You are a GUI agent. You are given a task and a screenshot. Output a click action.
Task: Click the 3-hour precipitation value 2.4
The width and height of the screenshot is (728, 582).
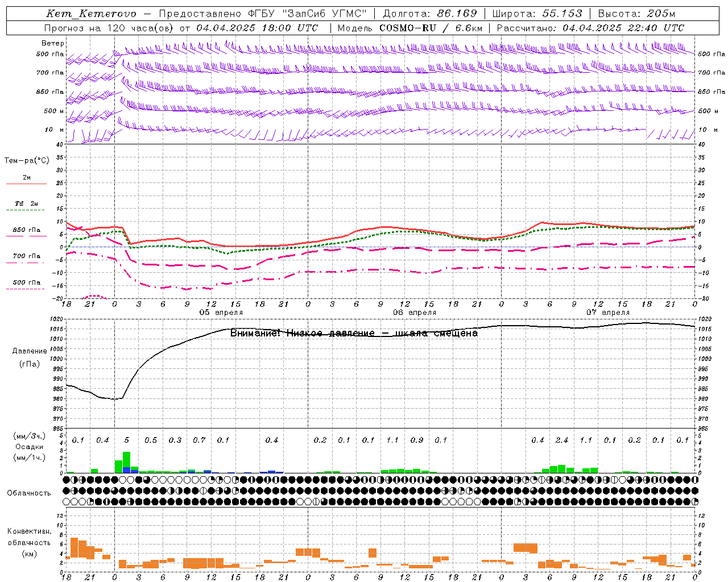pyautogui.click(x=562, y=440)
